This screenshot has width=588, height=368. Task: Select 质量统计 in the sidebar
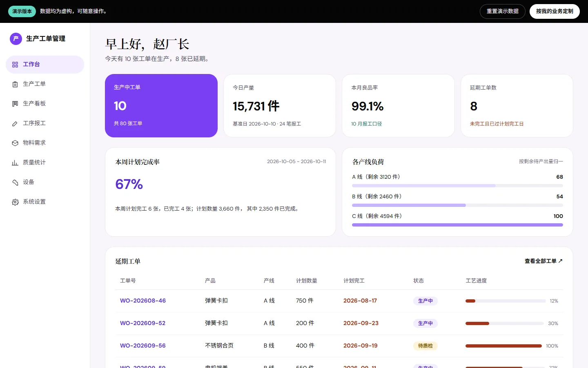(45, 163)
